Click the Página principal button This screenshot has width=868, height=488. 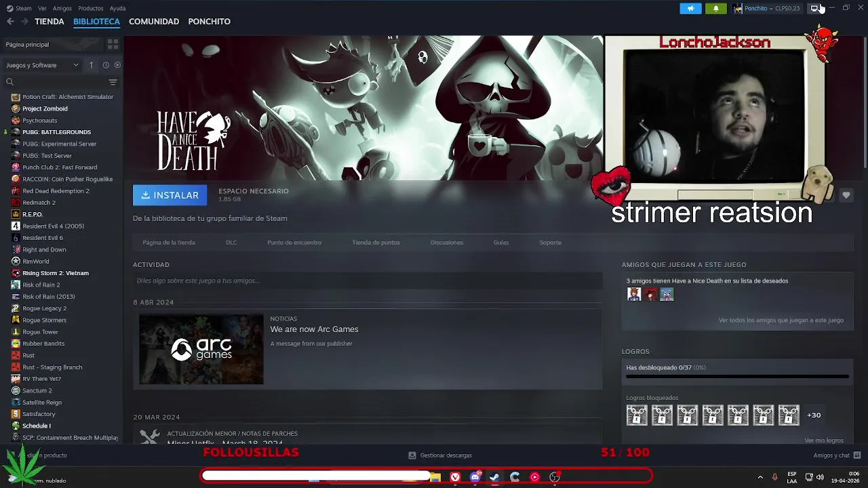point(53,44)
